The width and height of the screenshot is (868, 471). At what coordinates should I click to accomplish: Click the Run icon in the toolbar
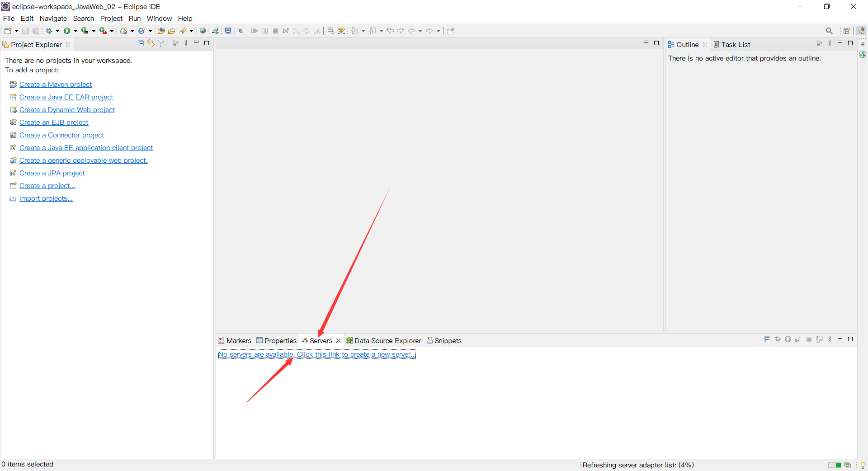click(67, 31)
